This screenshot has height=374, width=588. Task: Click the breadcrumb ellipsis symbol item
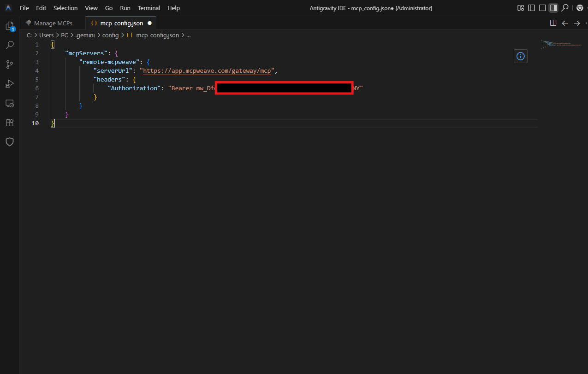[188, 35]
